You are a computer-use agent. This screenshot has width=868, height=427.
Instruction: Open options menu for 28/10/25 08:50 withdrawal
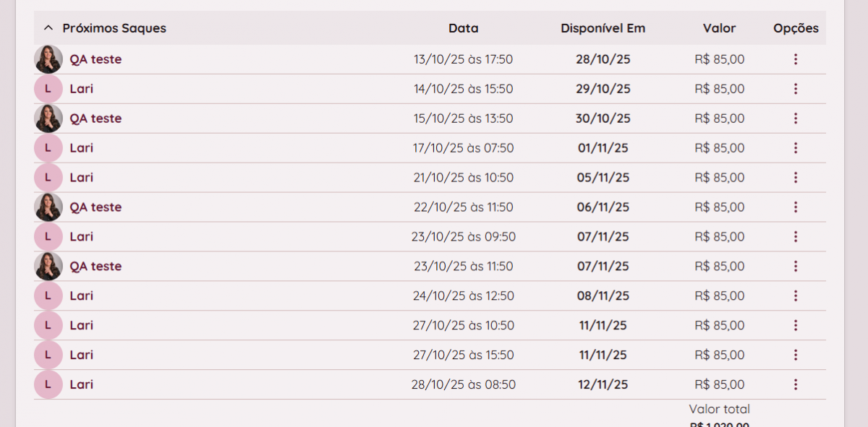796,384
